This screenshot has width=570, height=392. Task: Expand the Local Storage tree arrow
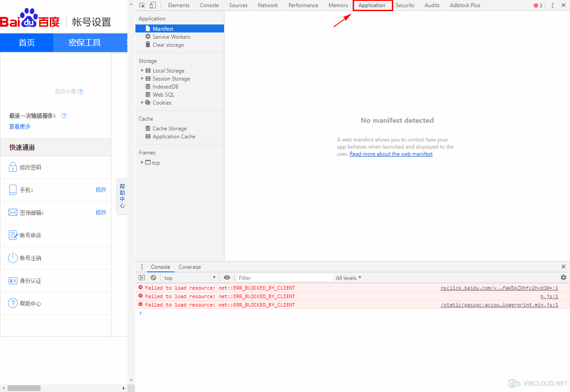tap(142, 70)
